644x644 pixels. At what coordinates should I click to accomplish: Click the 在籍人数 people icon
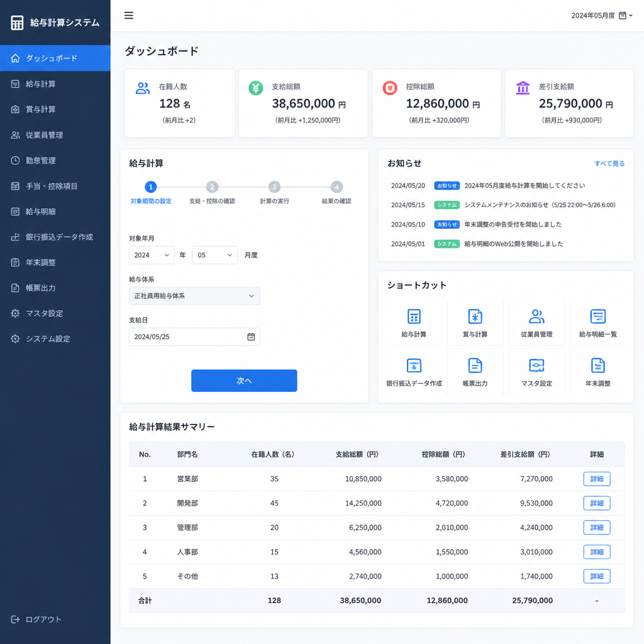point(143,88)
